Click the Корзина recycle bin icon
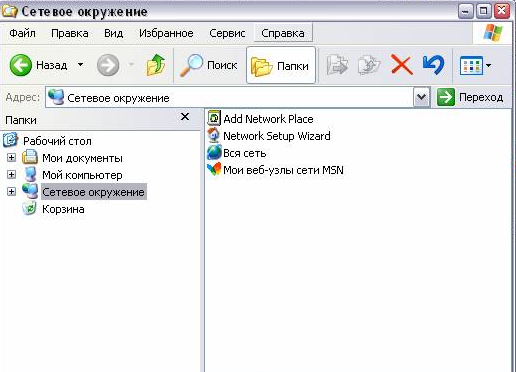The width and height of the screenshot is (516, 372). [x=30, y=208]
